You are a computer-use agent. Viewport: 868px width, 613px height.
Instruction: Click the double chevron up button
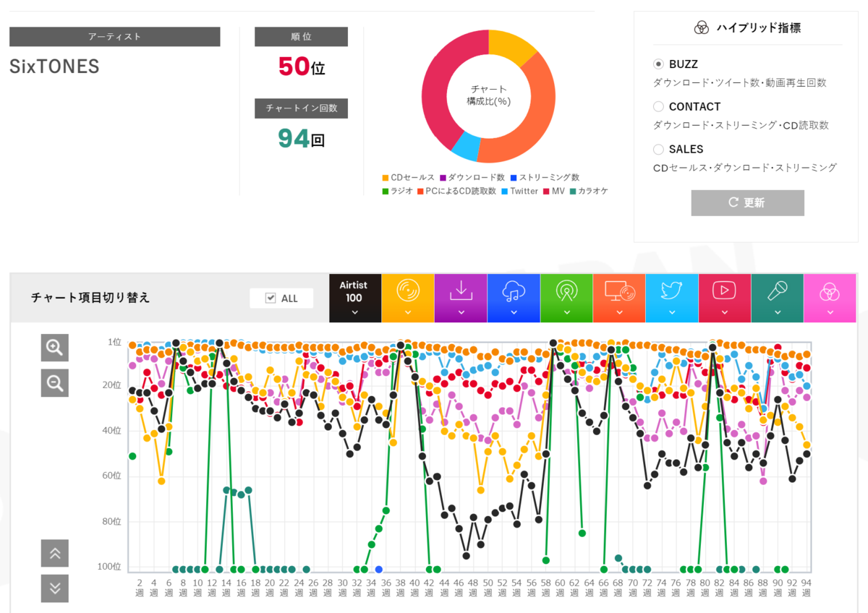[x=55, y=553]
